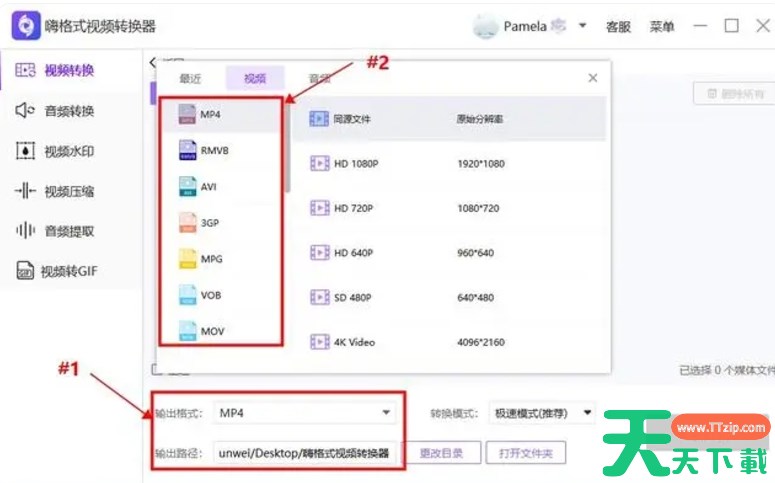Select the 4K Video preset

[354, 342]
